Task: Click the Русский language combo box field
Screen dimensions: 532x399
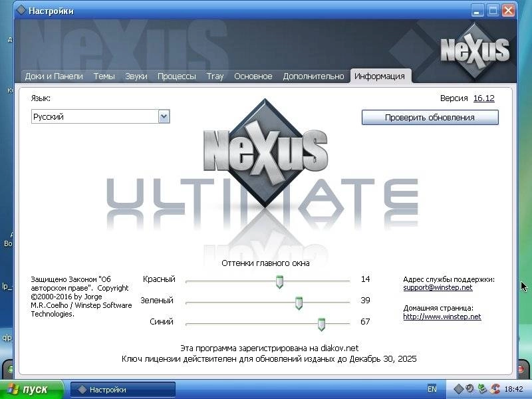Action: tap(100, 117)
